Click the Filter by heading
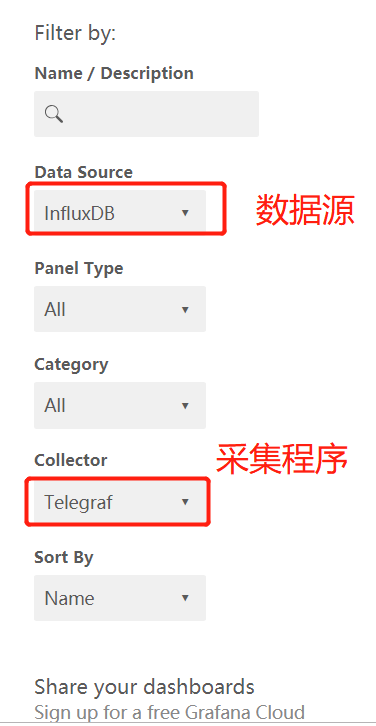Screen dimensions: 376x726 (75, 33)
